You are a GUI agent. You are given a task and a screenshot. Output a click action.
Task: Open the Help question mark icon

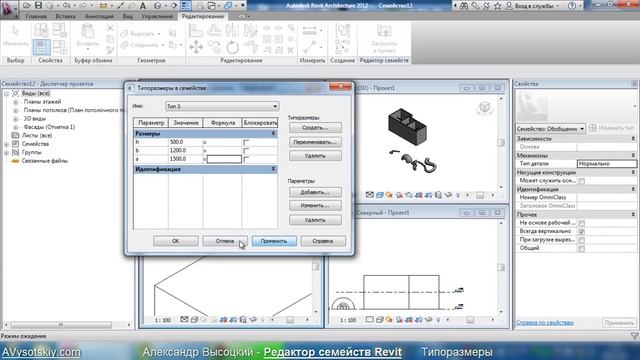tap(572, 6)
